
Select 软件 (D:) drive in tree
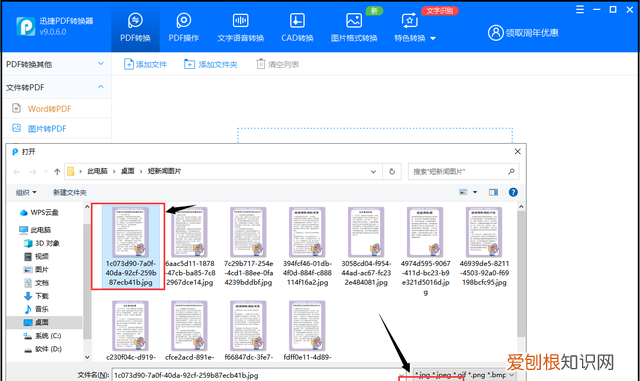coord(42,349)
